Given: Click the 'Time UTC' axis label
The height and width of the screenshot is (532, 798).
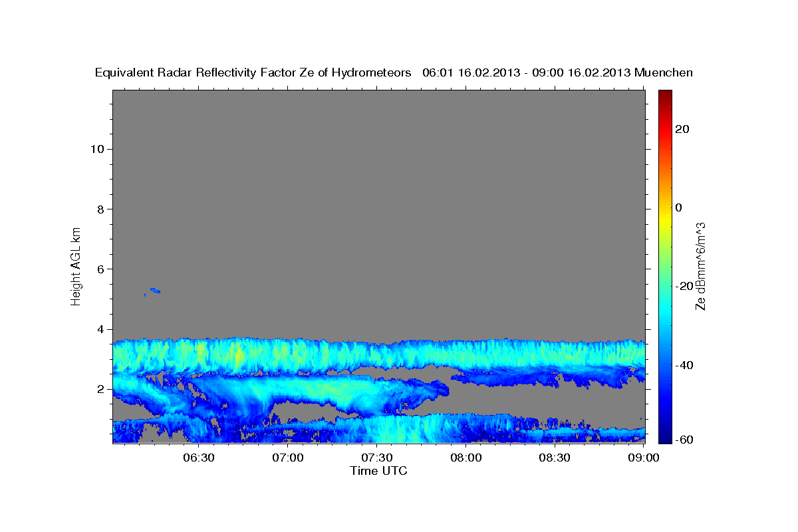Looking at the screenshot, I should click(378, 471).
